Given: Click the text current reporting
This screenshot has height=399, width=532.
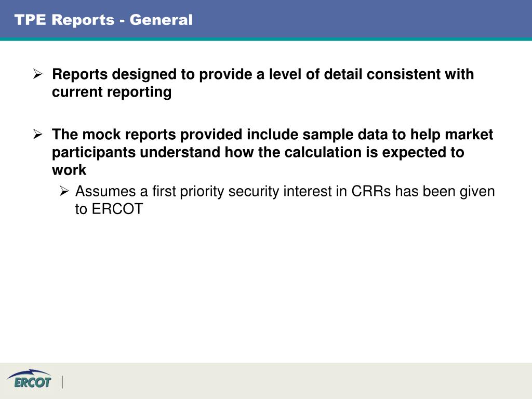Looking at the screenshot, I should 112,92.
